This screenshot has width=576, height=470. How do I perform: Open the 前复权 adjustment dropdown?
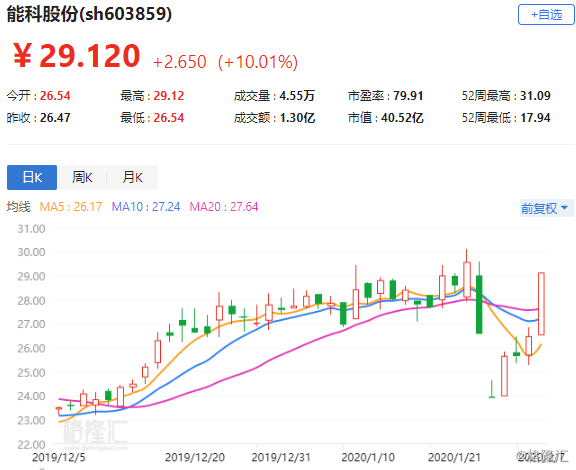546,208
